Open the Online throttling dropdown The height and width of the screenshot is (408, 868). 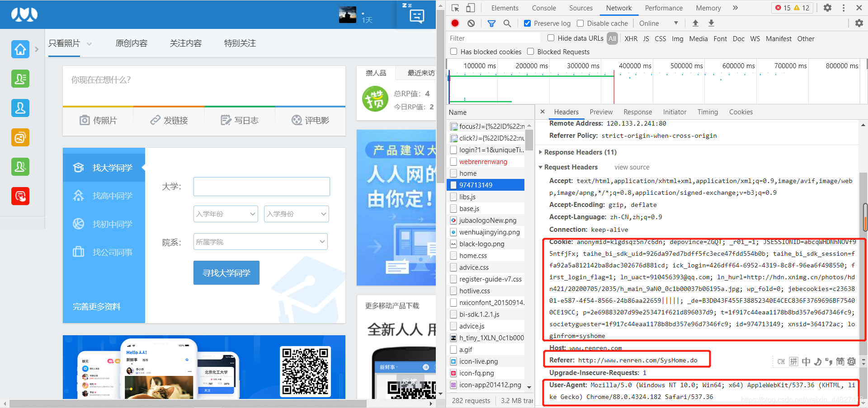click(658, 23)
